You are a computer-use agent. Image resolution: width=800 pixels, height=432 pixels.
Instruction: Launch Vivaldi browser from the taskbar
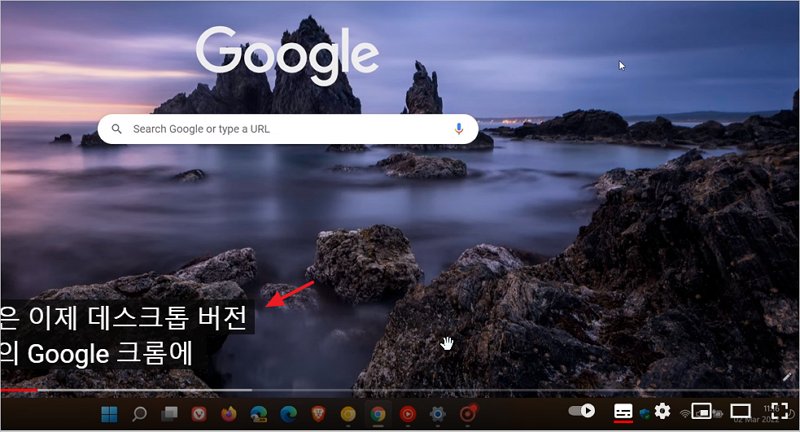[x=199, y=413]
